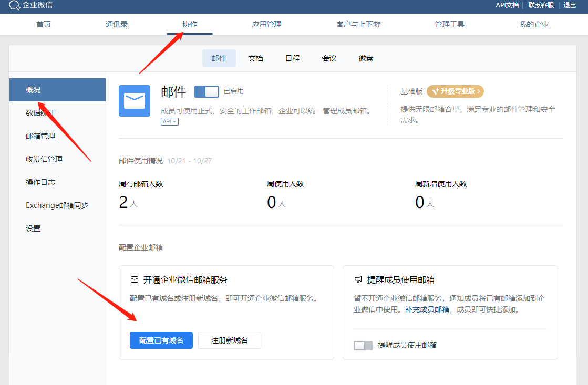This screenshot has width=588, height=385.
Task: Click the 联系客服 link
Action: tap(541, 5)
